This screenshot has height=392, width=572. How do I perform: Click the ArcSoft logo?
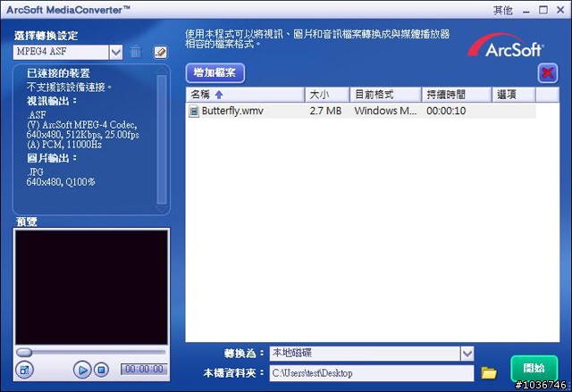tap(506, 46)
